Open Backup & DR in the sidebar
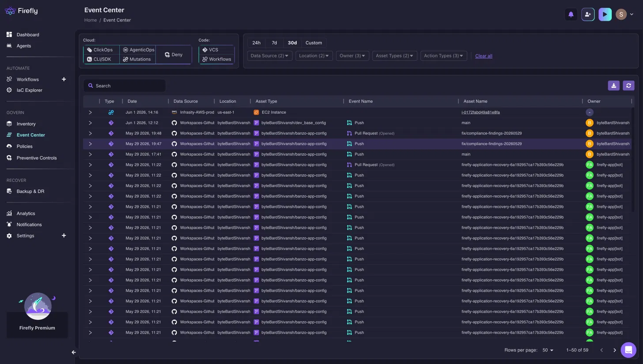 30,191
